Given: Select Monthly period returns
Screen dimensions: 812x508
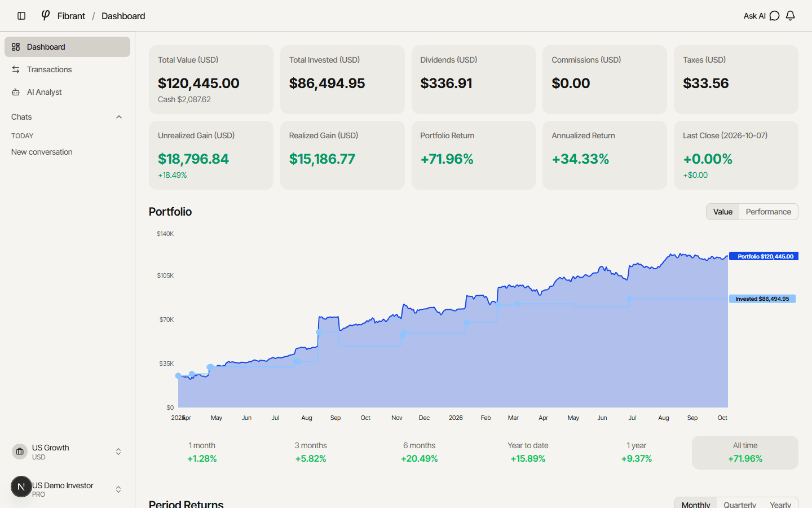Looking at the screenshot, I should click(x=696, y=504).
